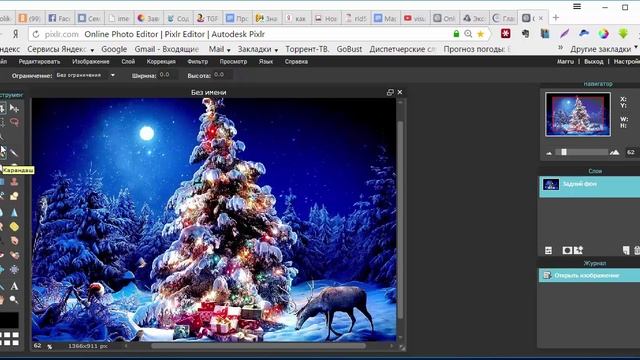Select the Spot Heal tool
Viewport: 640px width, 360px height.
point(14,256)
